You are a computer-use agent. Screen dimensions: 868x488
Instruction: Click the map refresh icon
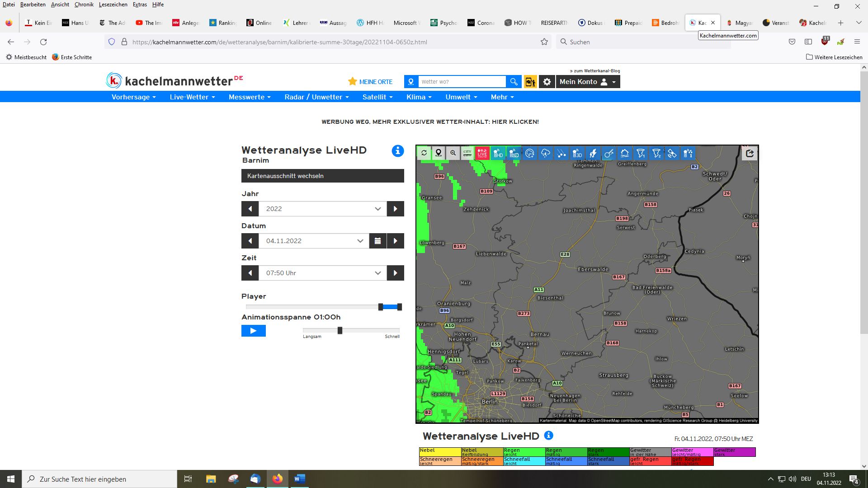point(424,153)
